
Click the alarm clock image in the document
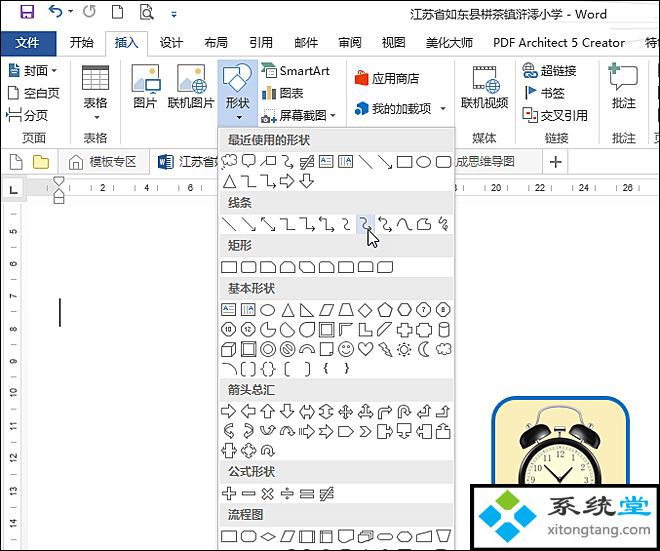[x=560, y=442]
